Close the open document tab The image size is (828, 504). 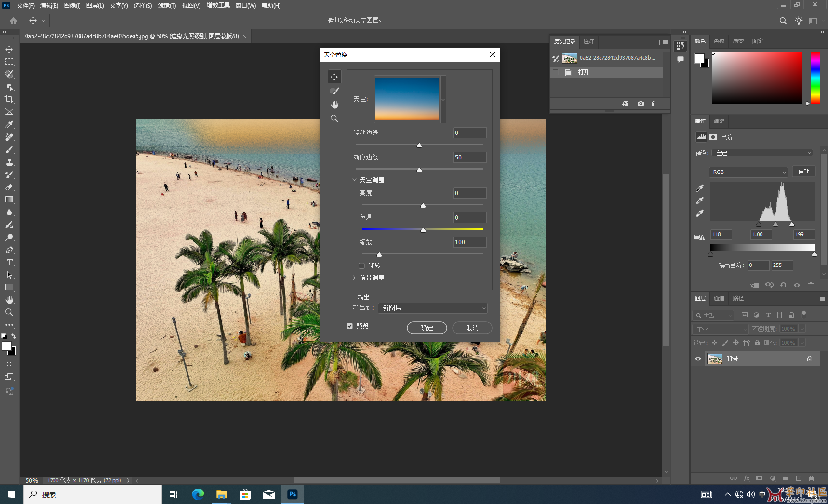point(244,36)
